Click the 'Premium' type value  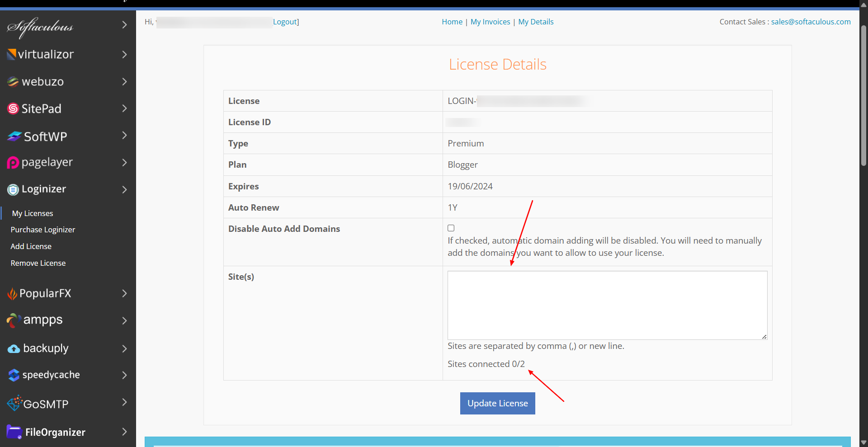466,143
